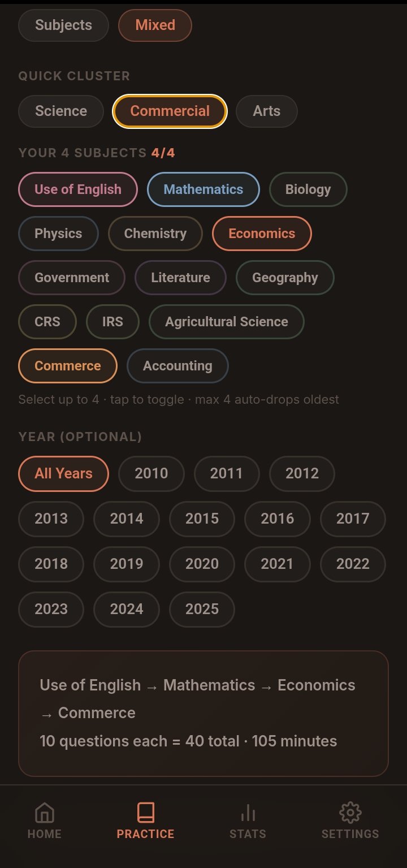Toggle the Mathematics subject chip
This screenshot has height=868, width=407.
pyautogui.click(x=203, y=189)
